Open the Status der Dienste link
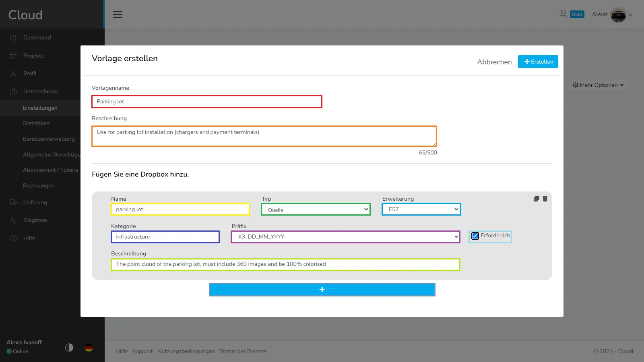Viewport: 644px width, 362px height. 243,351
